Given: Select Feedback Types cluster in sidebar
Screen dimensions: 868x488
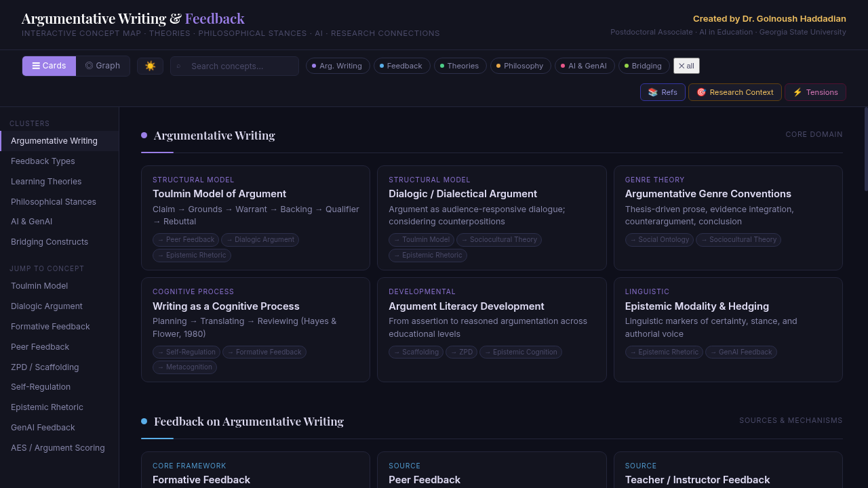Looking at the screenshot, I should click(x=60, y=161).
